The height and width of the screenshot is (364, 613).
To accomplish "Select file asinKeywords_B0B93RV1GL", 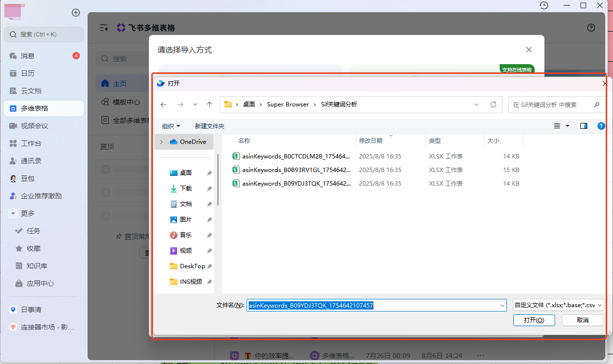I will [x=296, y=170].
